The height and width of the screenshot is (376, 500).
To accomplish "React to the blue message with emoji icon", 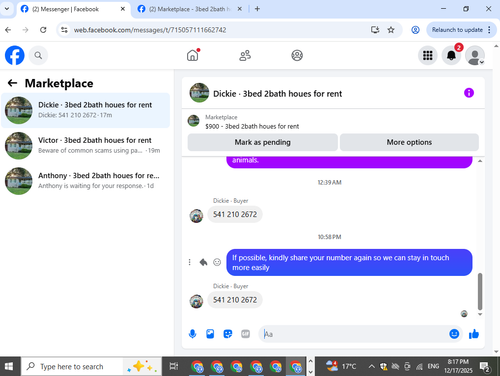I will point(217,262).
